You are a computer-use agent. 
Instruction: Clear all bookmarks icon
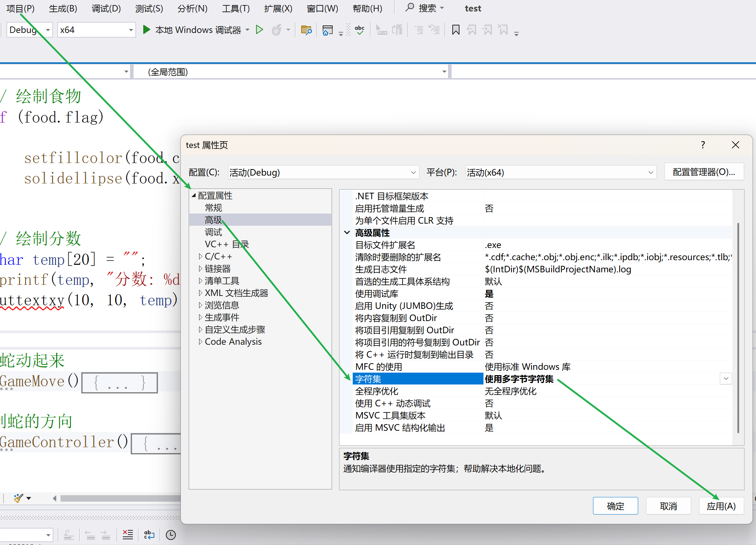(x=503, y=30)
